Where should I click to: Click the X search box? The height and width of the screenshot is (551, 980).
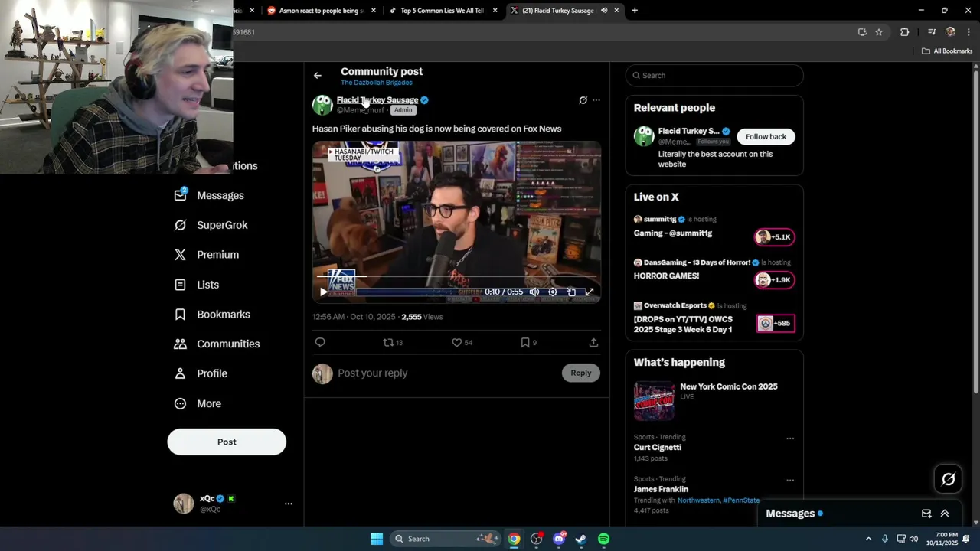tap(714, 75)
